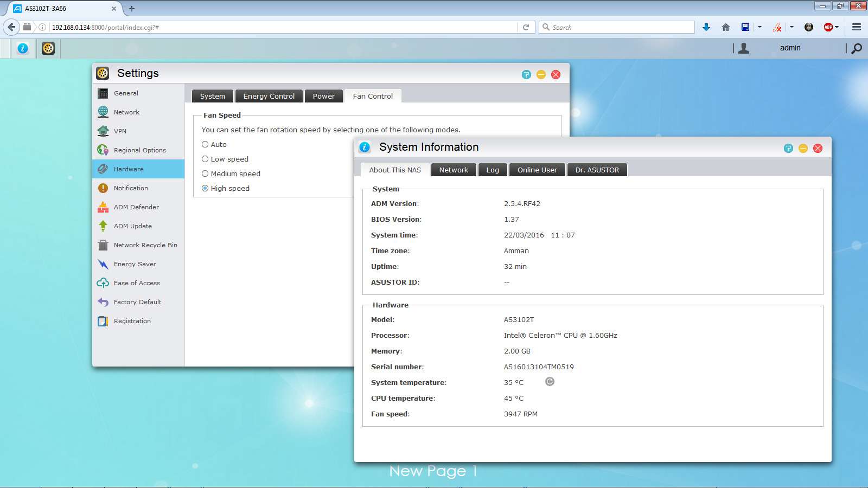The width and height of the screenshot is (868, 488).
Task: Select Network in the Settings sidebar
Action: pos(138,112)
